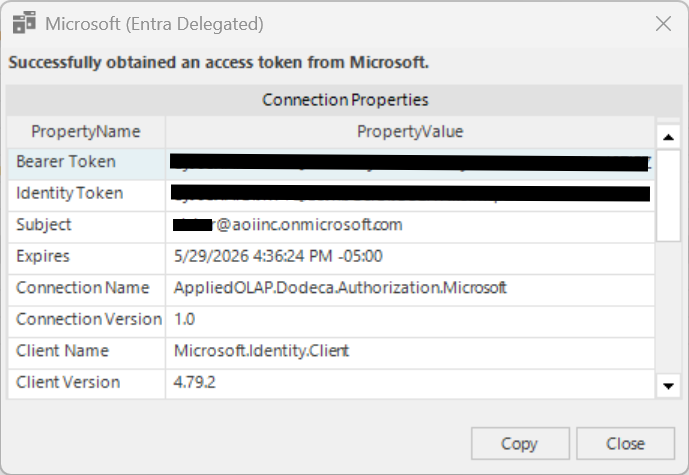Click the scrollbar down arrow

point(668,386)
